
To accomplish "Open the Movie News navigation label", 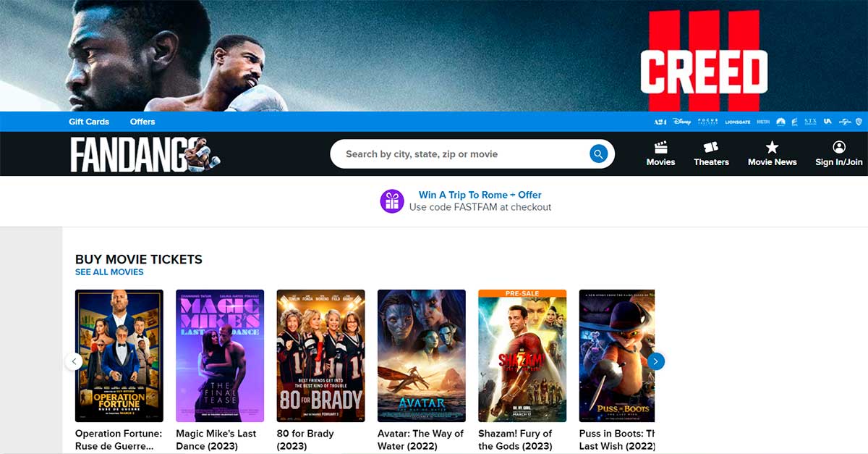I will tap(772, 162).
